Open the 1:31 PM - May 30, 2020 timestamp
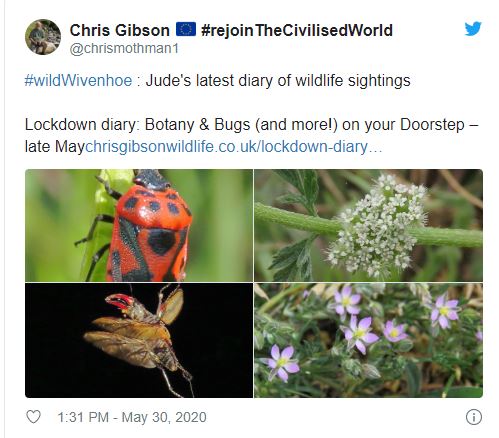 click(x=132, y=417)
